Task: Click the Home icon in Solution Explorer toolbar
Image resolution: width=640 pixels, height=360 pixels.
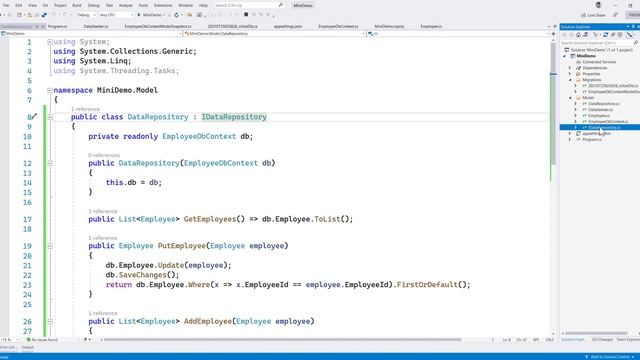Action: click(578, 35)
